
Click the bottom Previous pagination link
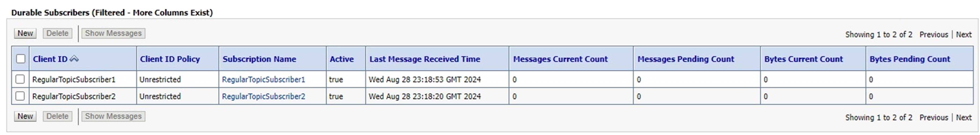[934, 117]
